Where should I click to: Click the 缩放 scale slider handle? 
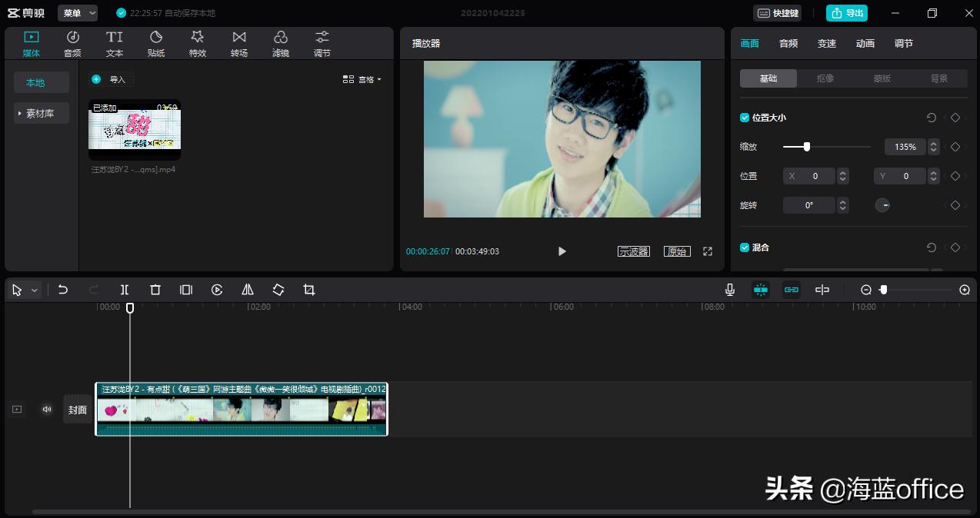[x=806, y=147]
